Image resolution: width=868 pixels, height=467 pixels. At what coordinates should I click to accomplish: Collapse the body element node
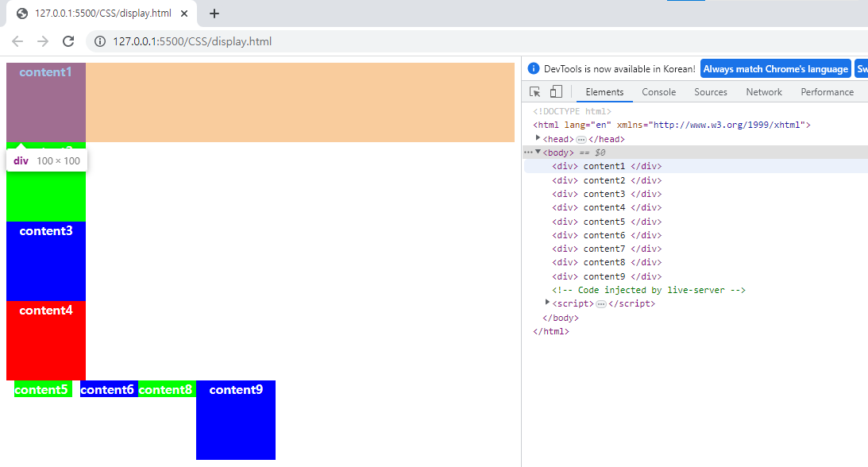tap(538, 152)
